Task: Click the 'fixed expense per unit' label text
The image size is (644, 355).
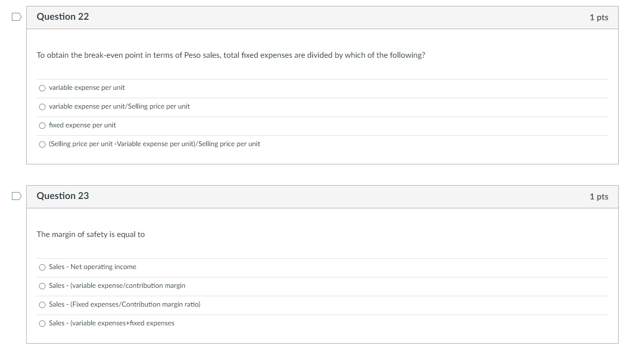Action: click(83, 125)
